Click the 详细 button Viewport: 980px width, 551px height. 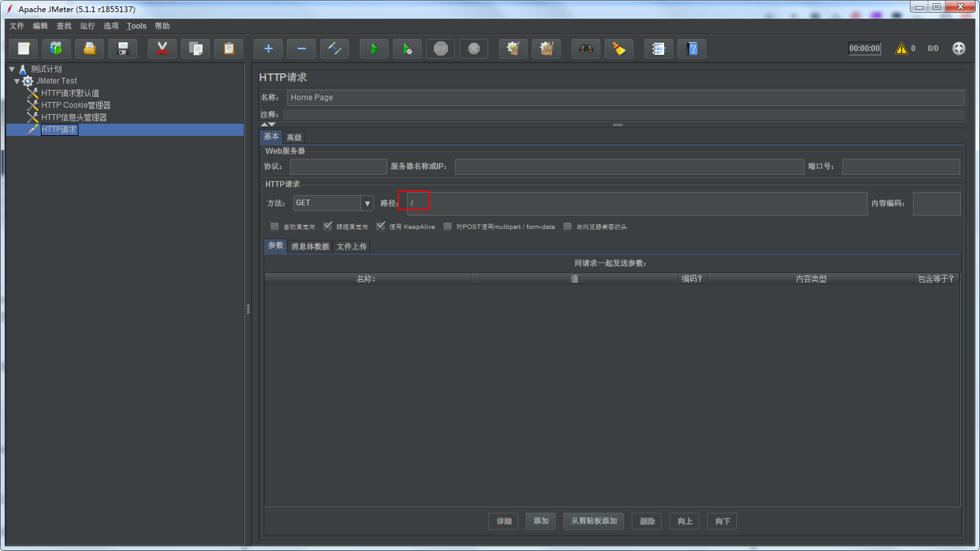(503, 521)
